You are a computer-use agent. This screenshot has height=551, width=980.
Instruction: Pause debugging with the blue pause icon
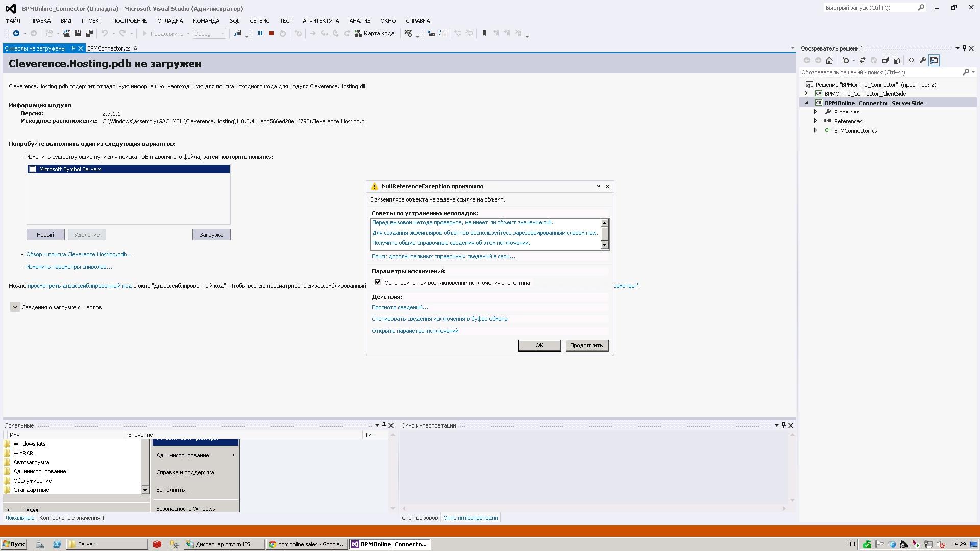coord(260,33)
